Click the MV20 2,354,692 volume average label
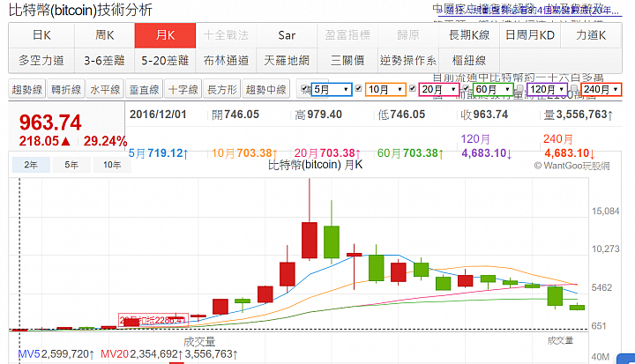The image size is (635, 364). 141,354
